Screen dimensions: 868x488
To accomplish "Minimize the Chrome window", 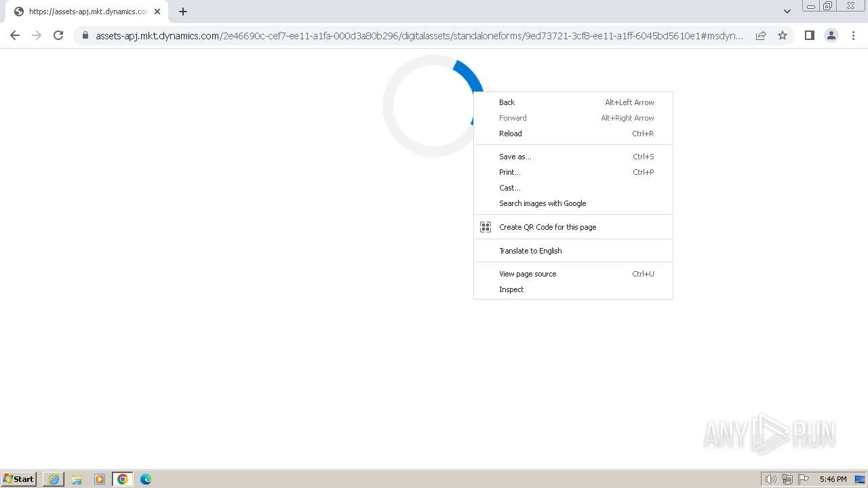I will (811, 6).
